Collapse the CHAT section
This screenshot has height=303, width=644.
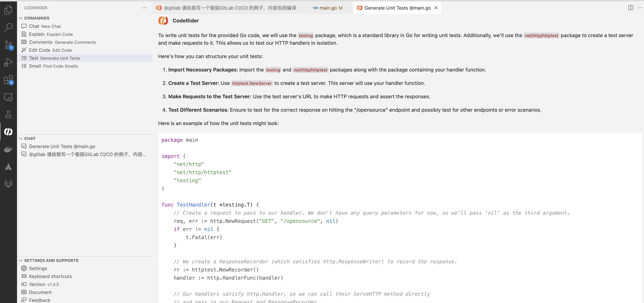point(20,138)
